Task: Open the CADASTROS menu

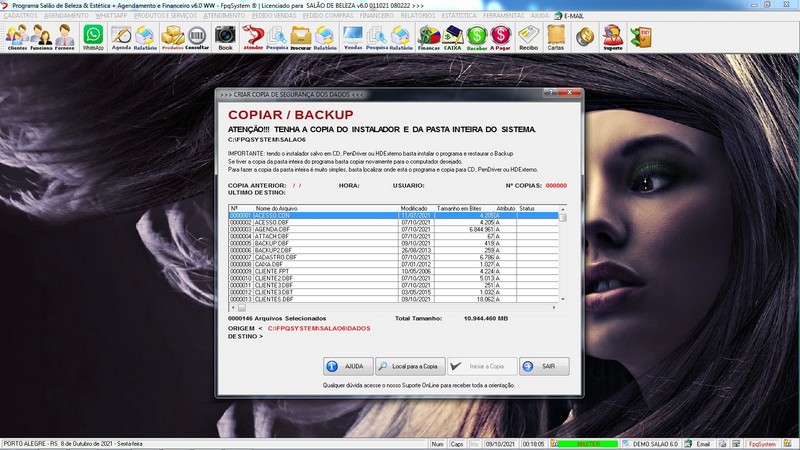Action: click(22, 17)
